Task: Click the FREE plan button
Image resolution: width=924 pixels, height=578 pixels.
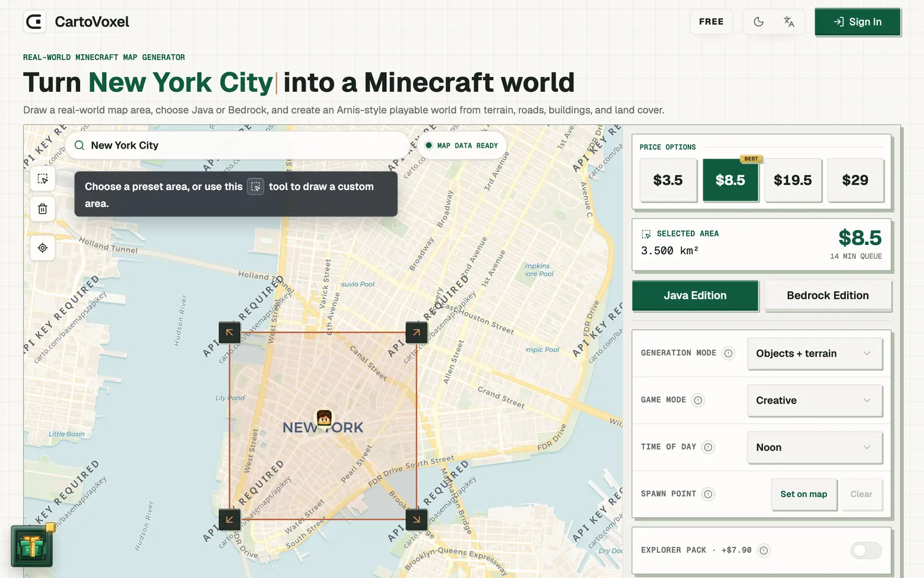Action: pos(711,22)
